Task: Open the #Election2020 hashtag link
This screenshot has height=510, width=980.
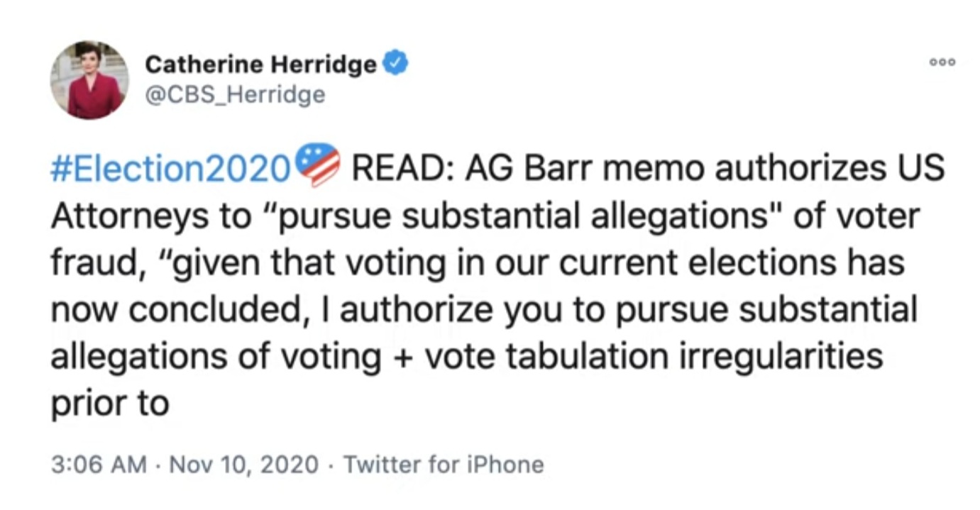Action: pyautogui.click(x=171, y=169)
